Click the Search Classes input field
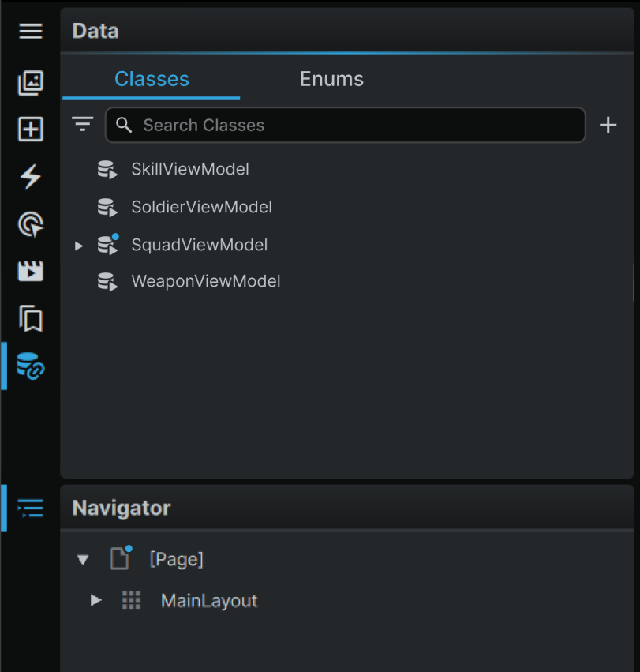 click(346, 125)
